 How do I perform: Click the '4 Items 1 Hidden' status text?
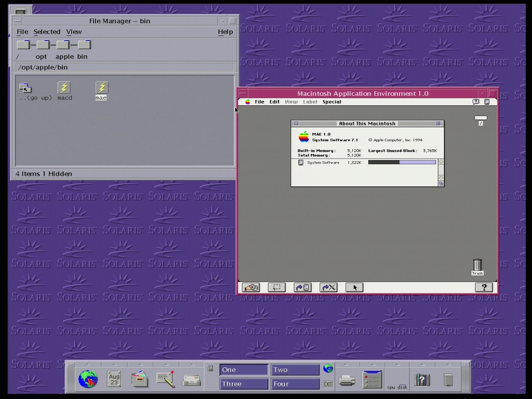click(44, 174)
